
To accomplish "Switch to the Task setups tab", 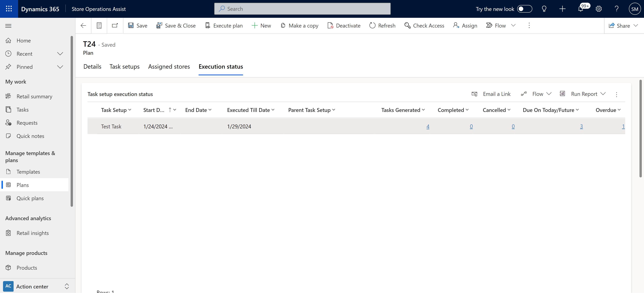I will pyautogui.click(x=124, y=66).
